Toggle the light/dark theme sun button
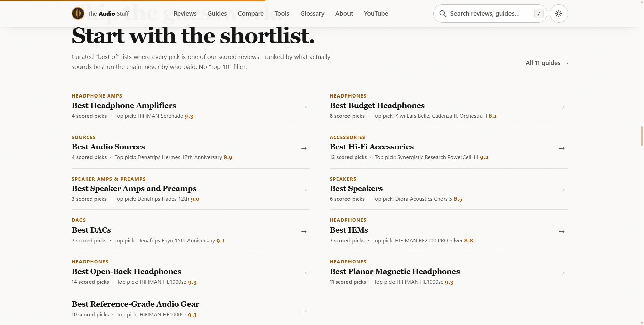This screenshot has width=644, height=325. click(559, 13)
